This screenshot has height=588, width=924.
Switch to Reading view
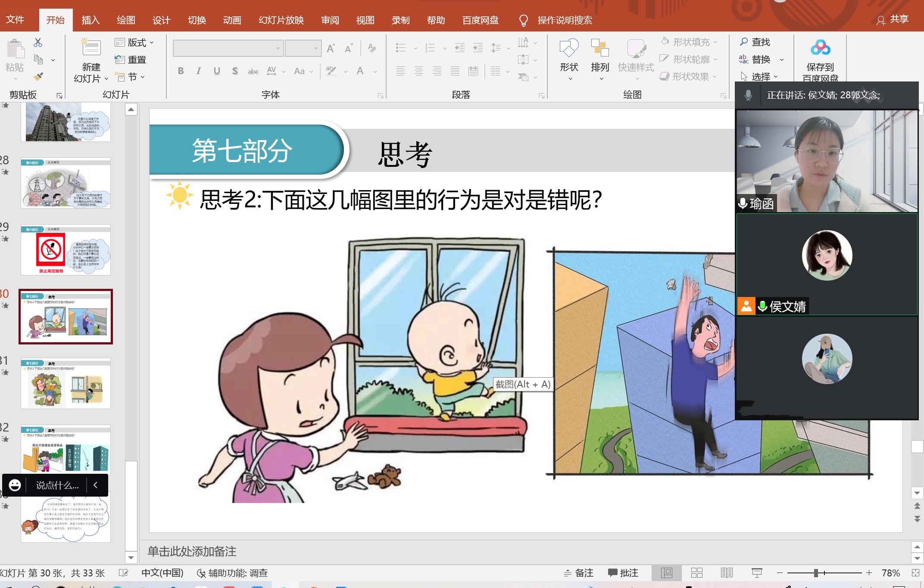[x=727, y=572]
